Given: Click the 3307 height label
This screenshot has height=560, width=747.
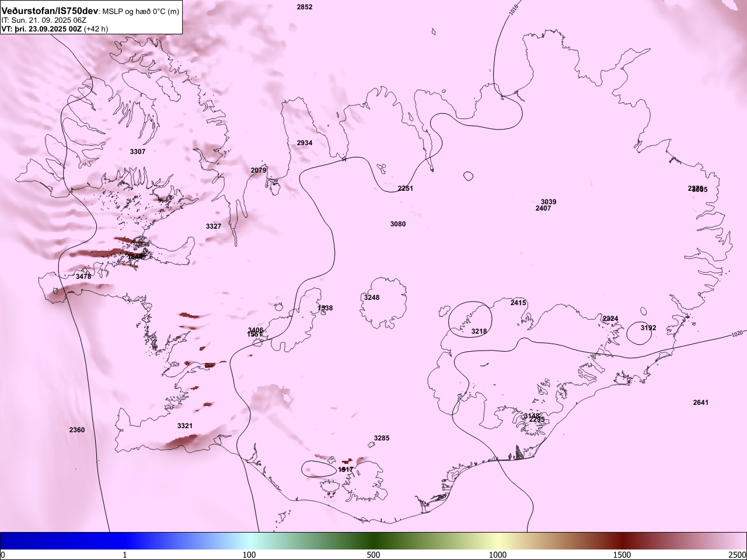Looking at the screenshot, I should click(x=138, y=152).
